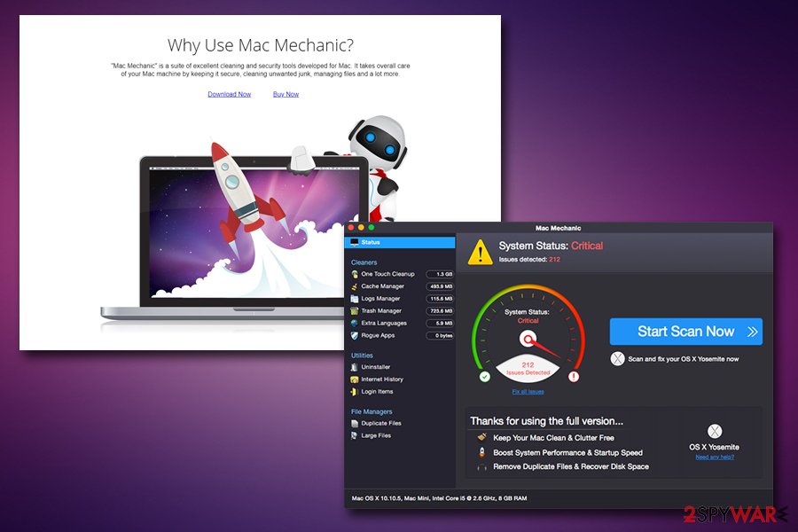Click the 0 bytes size badge
798x532 pixels.
[x=440, y=335]
